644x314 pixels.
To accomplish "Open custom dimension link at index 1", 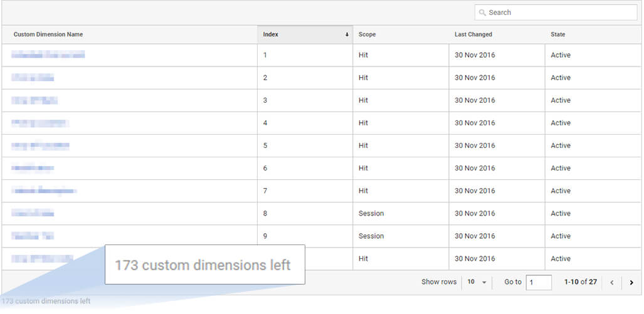I will click(48, 55).
